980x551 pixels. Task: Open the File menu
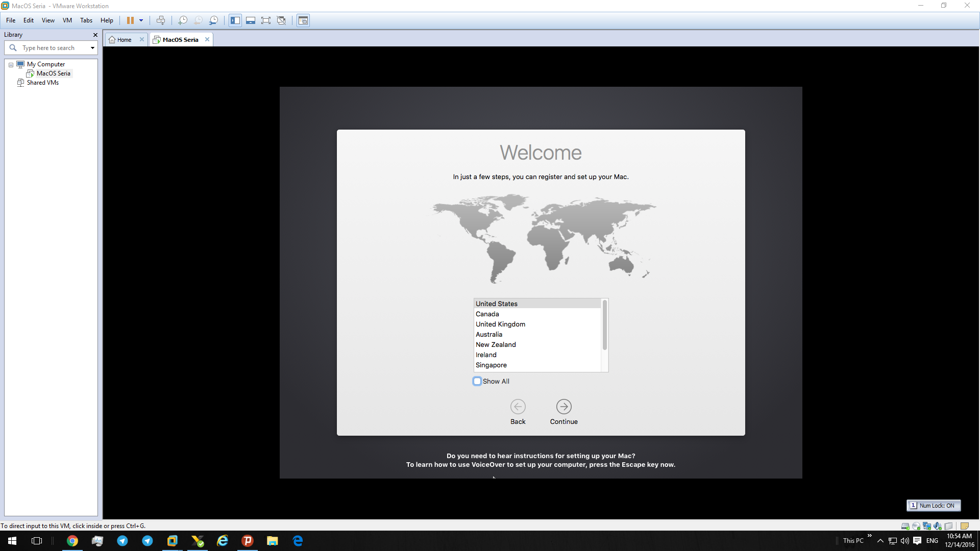(x=11, y=20)
